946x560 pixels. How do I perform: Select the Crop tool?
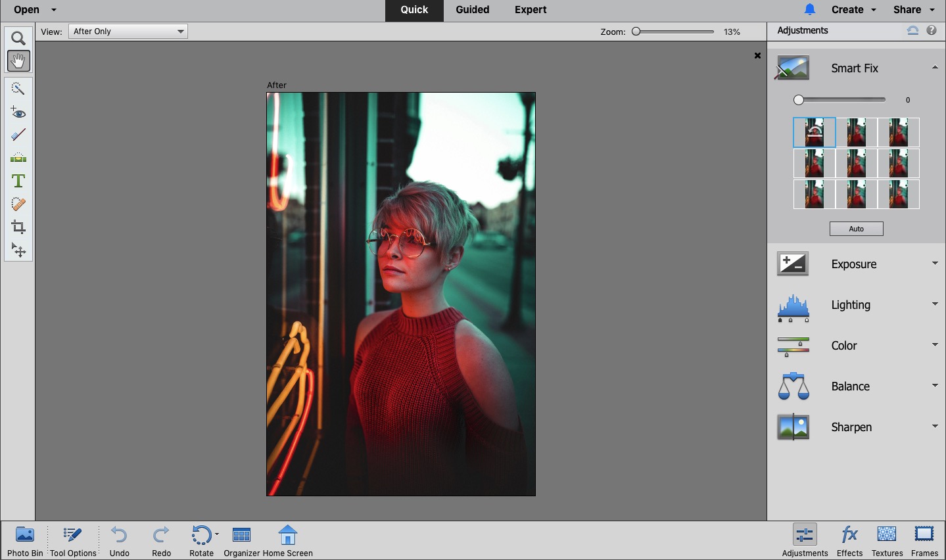(x=18, y=227)
